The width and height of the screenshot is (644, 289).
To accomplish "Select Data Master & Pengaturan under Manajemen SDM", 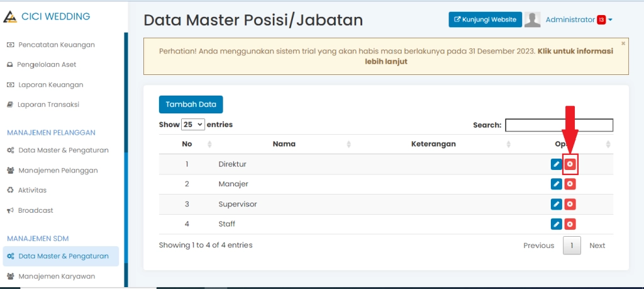I will pos(61,256).
